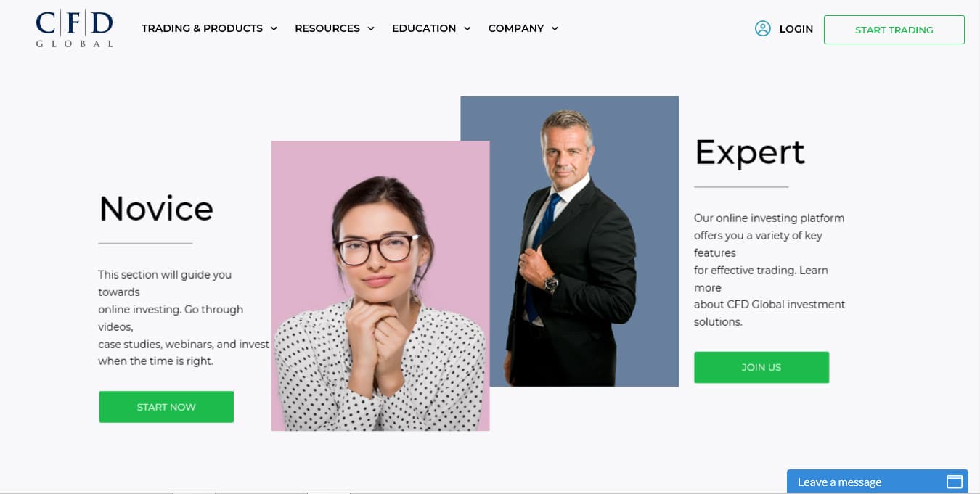Select the Novice heading

click(156, 209)
